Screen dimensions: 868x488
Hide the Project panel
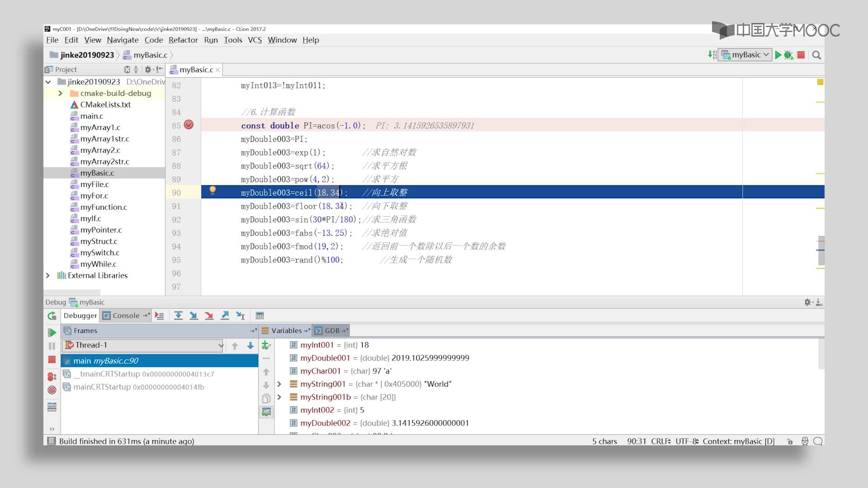160,70
